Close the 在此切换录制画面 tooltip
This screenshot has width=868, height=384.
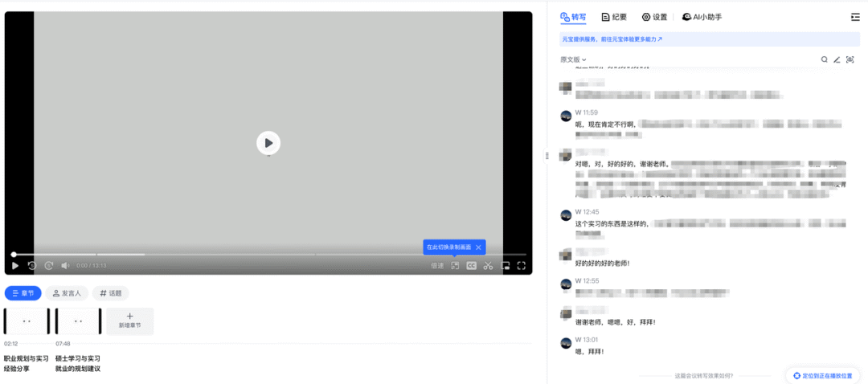(478, 247)
